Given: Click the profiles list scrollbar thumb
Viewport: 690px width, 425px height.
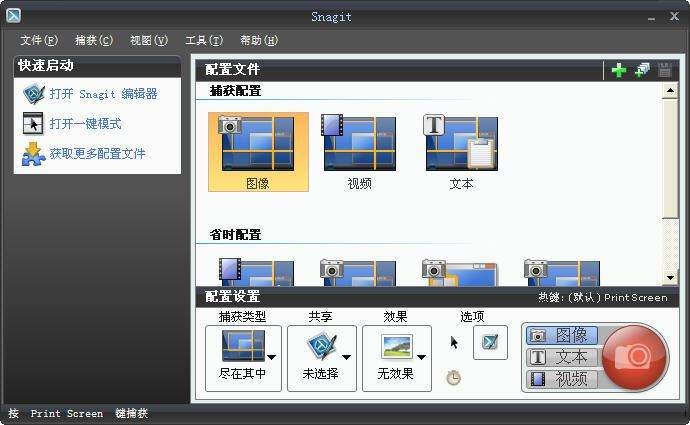Looking at the screenshot, I should pos(670,158).
